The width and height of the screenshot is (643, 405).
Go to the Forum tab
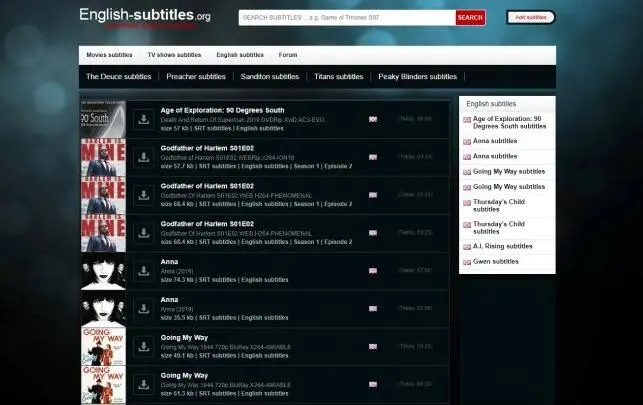click(x=288, y=55)
